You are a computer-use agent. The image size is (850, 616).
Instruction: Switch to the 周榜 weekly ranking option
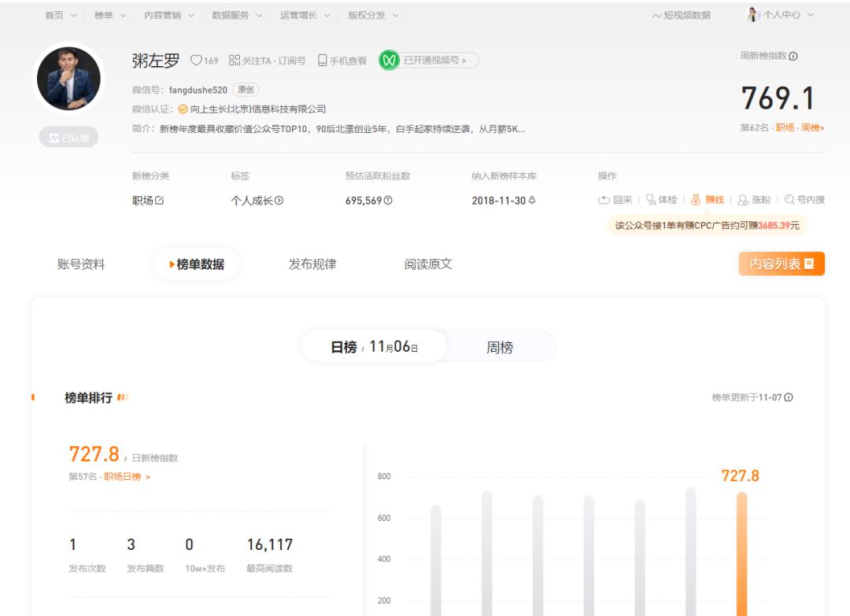[501, 345]
